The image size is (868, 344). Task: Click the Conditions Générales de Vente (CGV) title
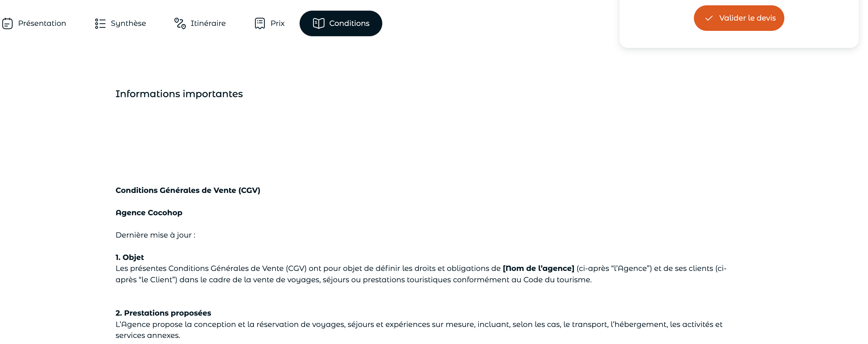coord(188,190)
